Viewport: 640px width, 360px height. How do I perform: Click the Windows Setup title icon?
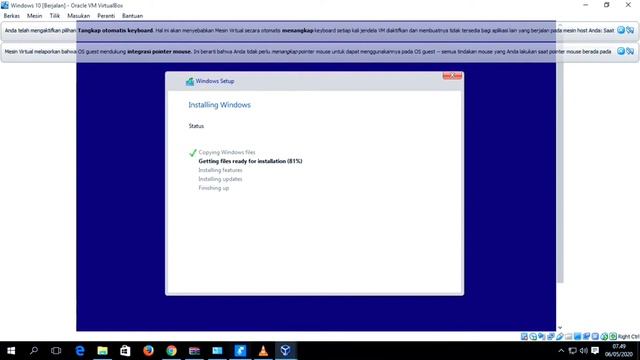point(190,81)
